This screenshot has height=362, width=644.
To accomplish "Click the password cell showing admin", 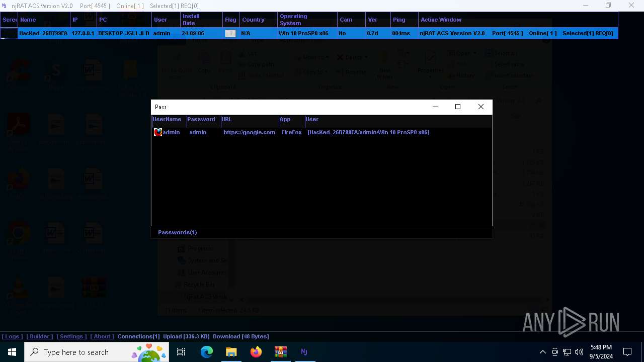I will click(x=198, y=132).
